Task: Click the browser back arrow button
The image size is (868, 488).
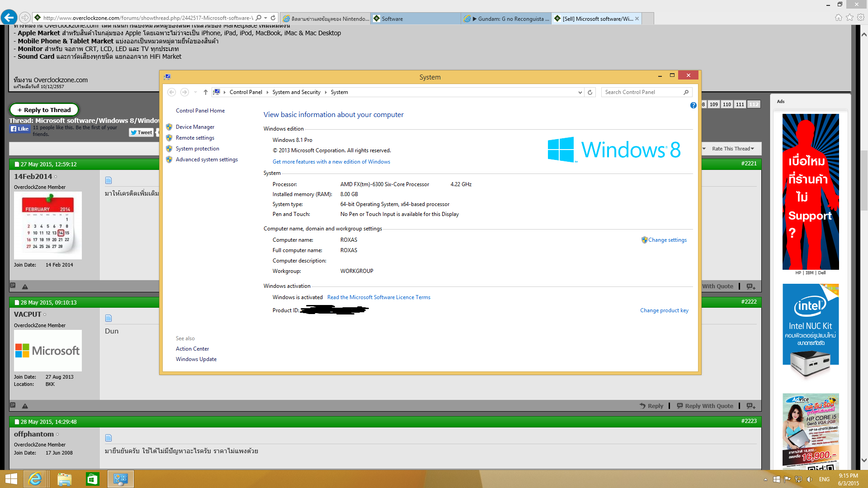Action: (9, 18)
